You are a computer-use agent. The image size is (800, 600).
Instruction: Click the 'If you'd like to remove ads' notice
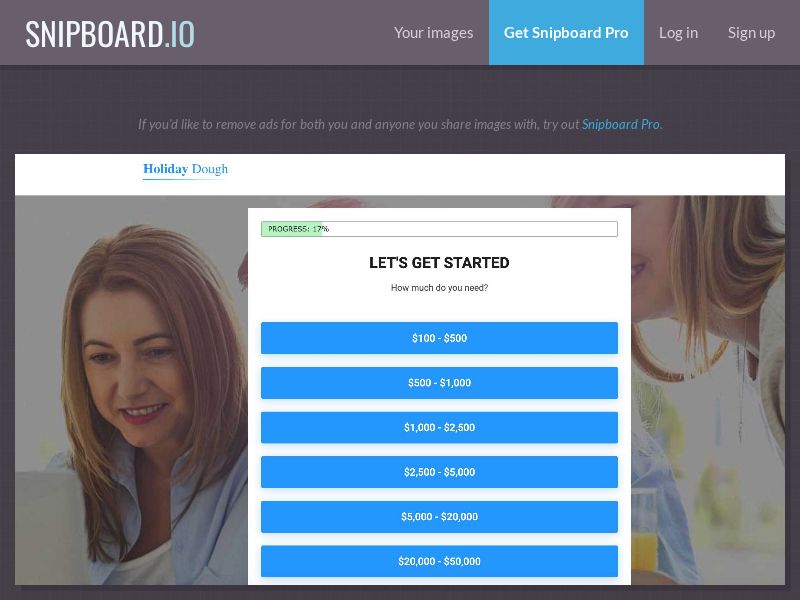pos(358,125)
